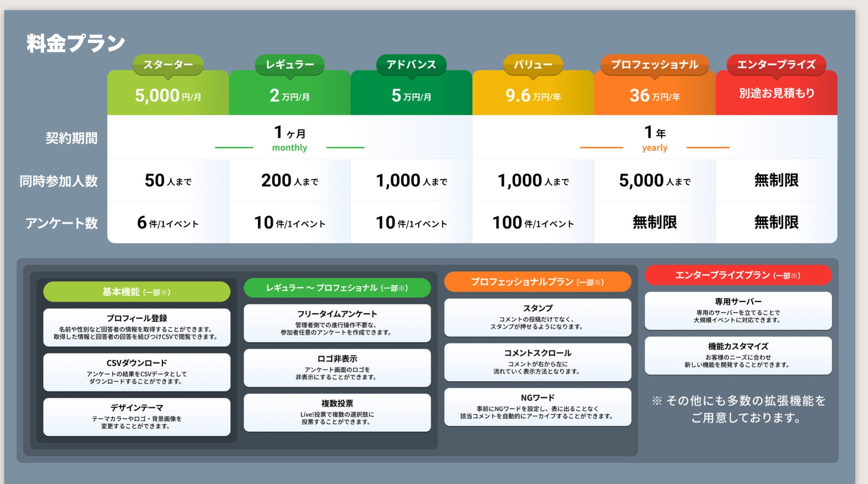Click the 複数投票 feature card

tap(337, 412)
